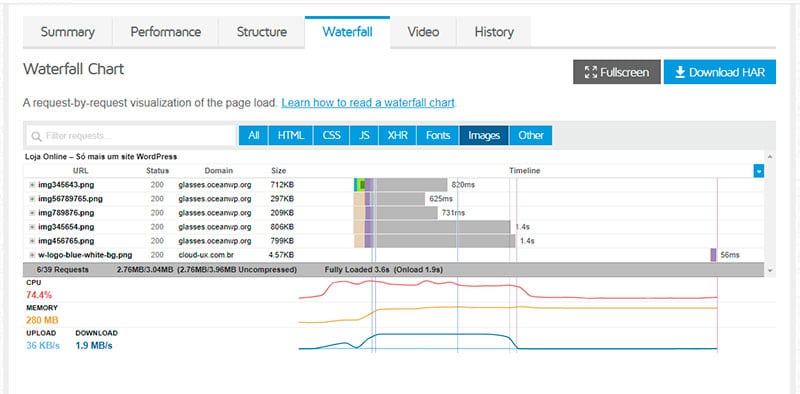Click the Size column header
This screenshot has height=394, width=800.
click(279, 171)
